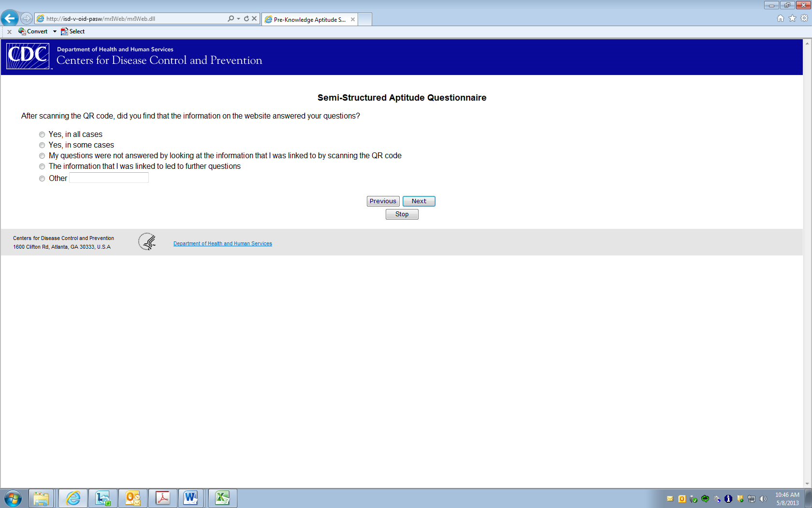Viewport: 812px width, 508px height.
Task: Open the address bar search magnifier
Action: click(231, 18)
